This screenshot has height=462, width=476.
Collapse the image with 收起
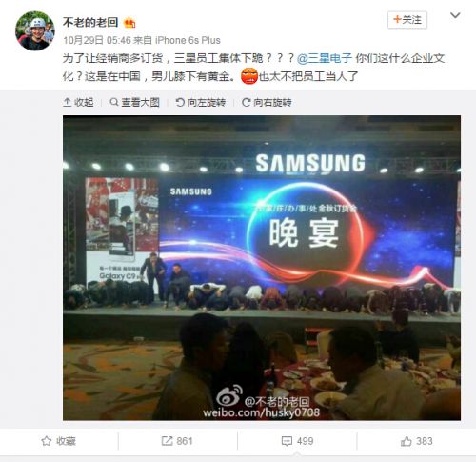coord(78,102)
